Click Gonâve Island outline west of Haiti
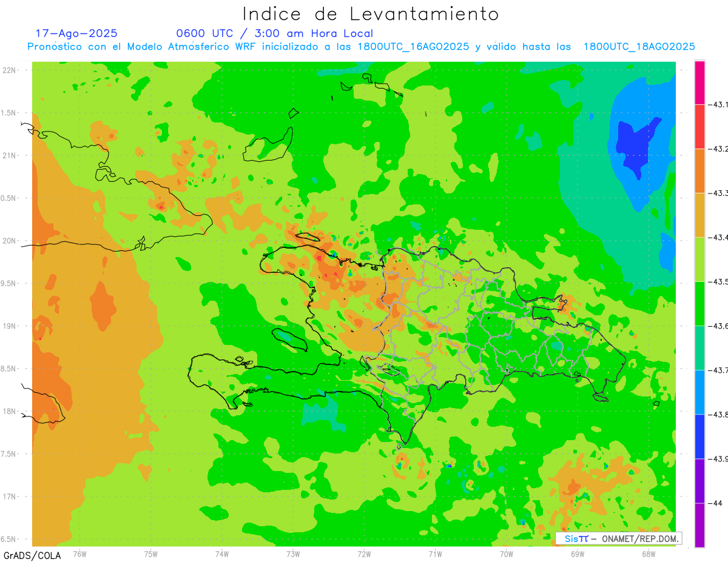The image size is (728, 562). tap(289, 340)
